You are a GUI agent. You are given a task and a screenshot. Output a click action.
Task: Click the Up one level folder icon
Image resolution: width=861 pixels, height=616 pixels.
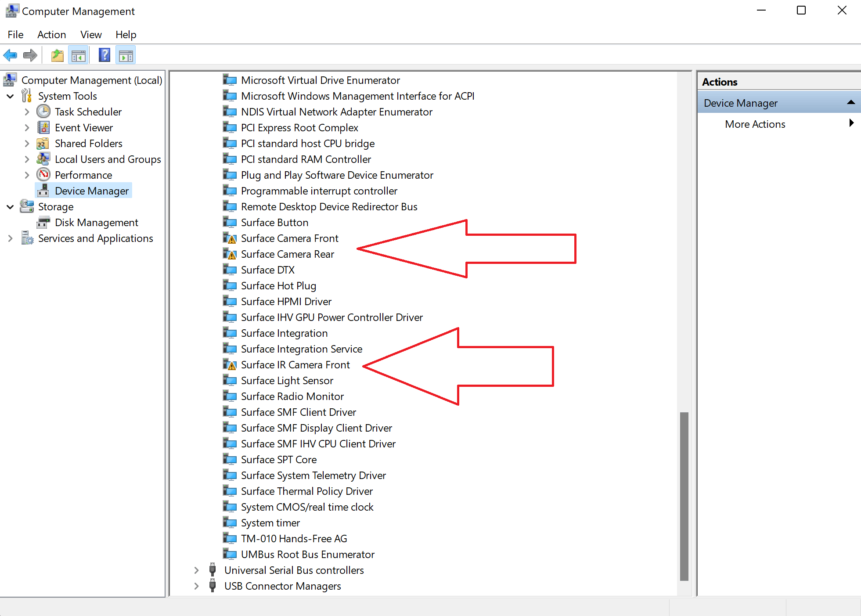point(58,55)
